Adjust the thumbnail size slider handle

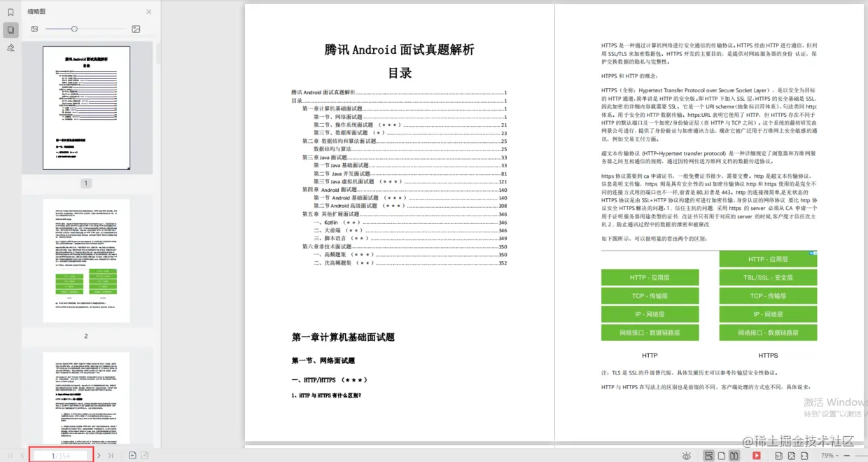tap(74, 29)
